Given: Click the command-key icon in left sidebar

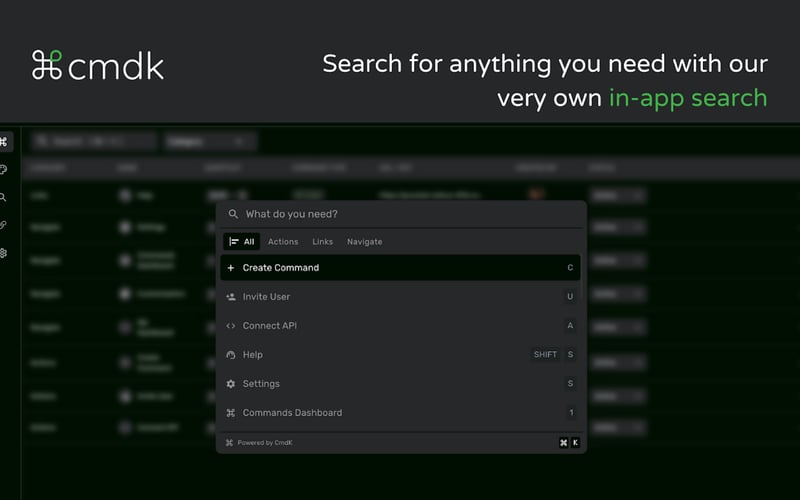Looking at the screenshot, I should pyautogui.click(x=4, y=142).
